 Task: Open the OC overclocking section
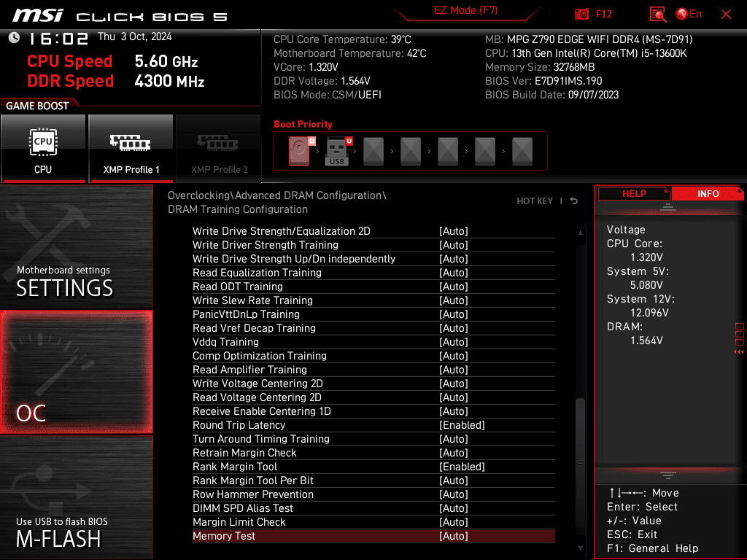(76, 372)
